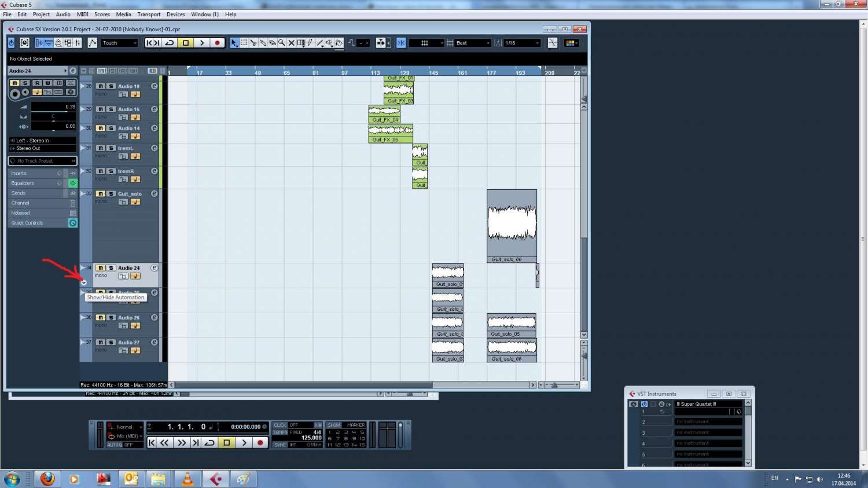
Task: Toggle Snap on/off in the toolbar
Action: click(x=401, y=43)
